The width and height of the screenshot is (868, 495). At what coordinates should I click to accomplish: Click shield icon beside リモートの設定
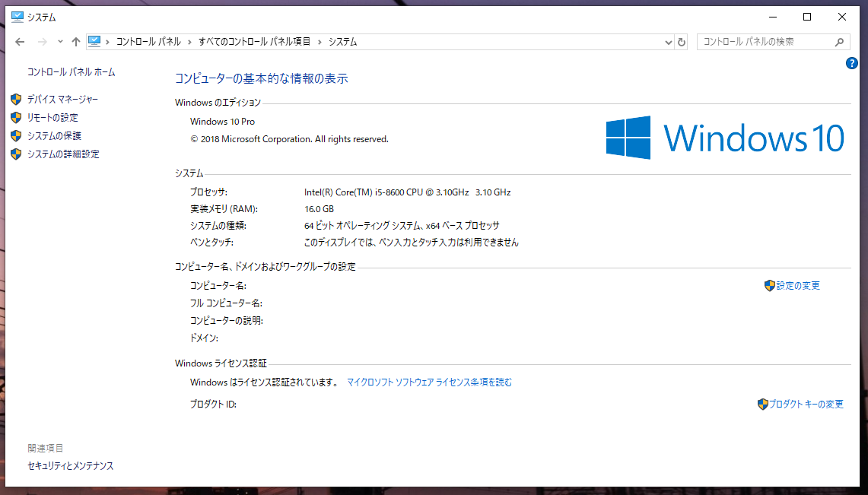(x=16, y=118)
